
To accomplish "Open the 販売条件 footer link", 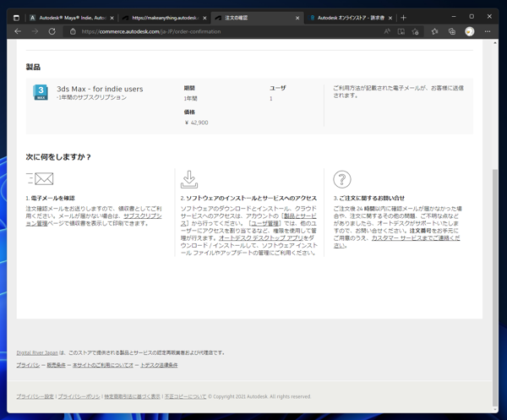I will [57, 365].
